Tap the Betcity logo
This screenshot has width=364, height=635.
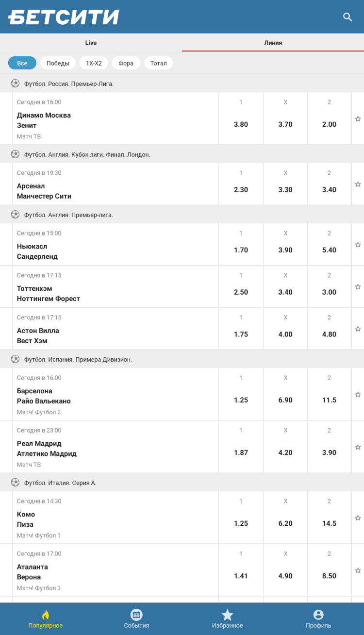[x=64, y=17]
